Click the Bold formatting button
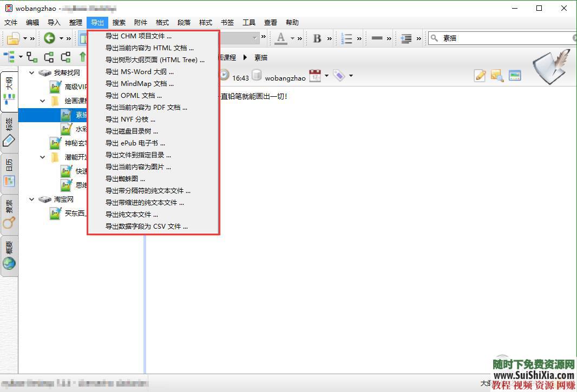The height and width of the screenshot is (392, 577). pyautogui.click(x=317, y=38)
